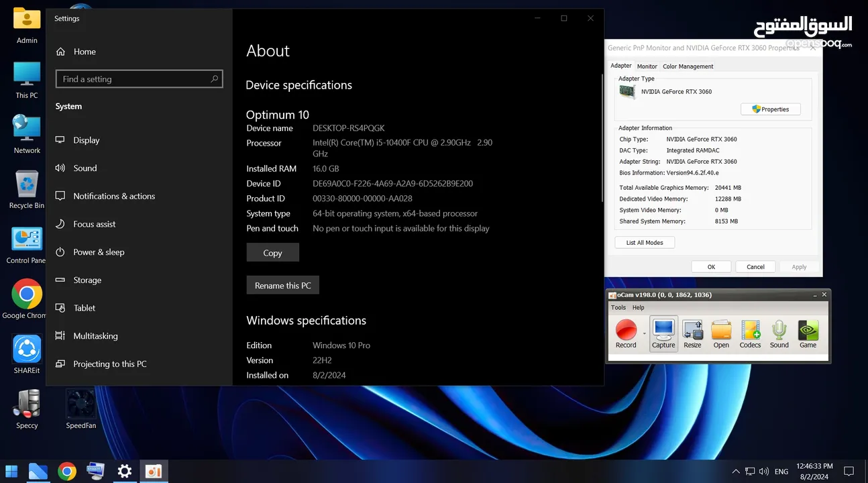Viewport: 868px width, 483px height.
Task: Cancel the display properties dialog
Action: (x=755, y=267)
